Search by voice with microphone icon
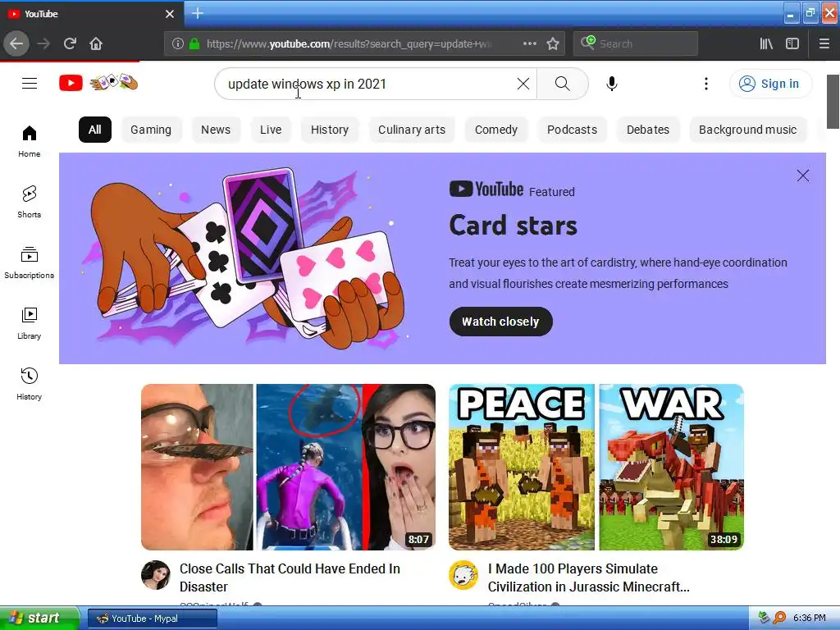Viewport: 840px width, 630px height. (x=612, y=84)
